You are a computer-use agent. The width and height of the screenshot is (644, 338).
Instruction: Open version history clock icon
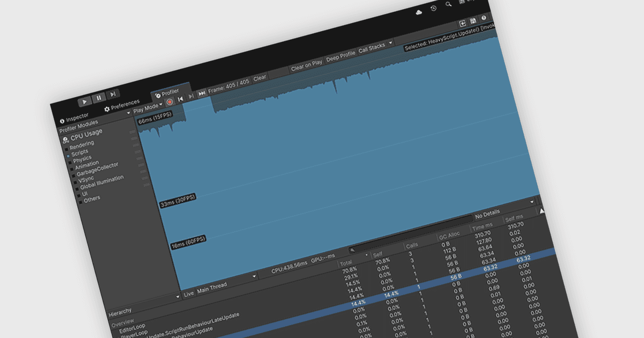coord(434,8)
